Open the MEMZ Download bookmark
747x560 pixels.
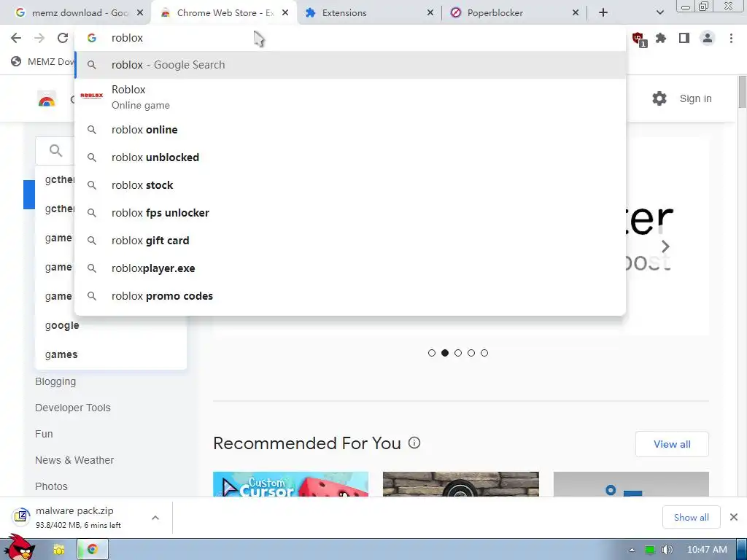pos(42,61)
